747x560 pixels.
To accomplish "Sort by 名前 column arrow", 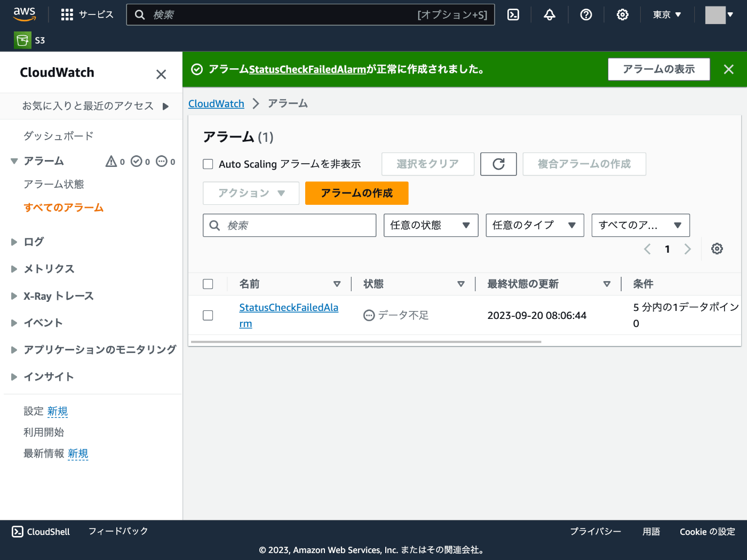I will [x=337, y=284].
